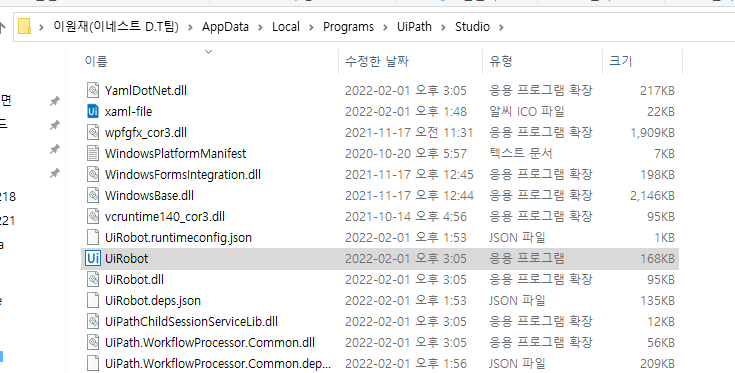Click the 텍스트 문서 type of WindowsPlatformManifest
Viewport: 735px width, 373px height.
(x=520, y=154)
